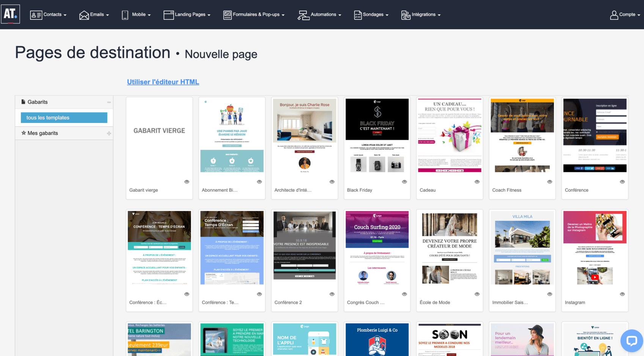Preview the Abonnement Bi… template via eye icon

coord(259,182)
